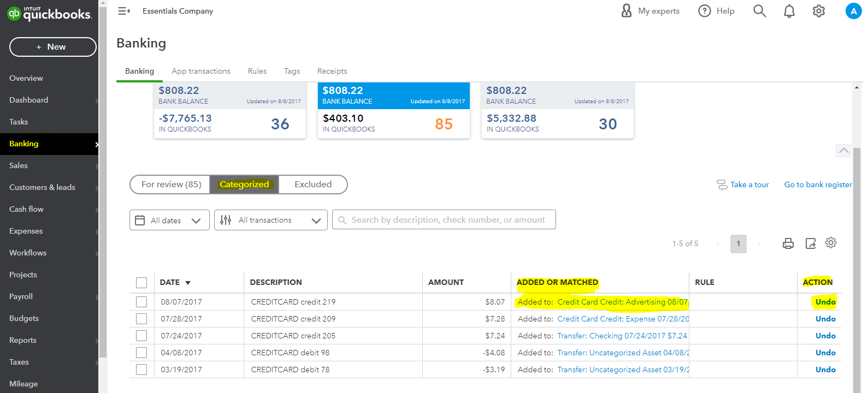
Task: Open table settings gear
Action: [x=831, y=243]
